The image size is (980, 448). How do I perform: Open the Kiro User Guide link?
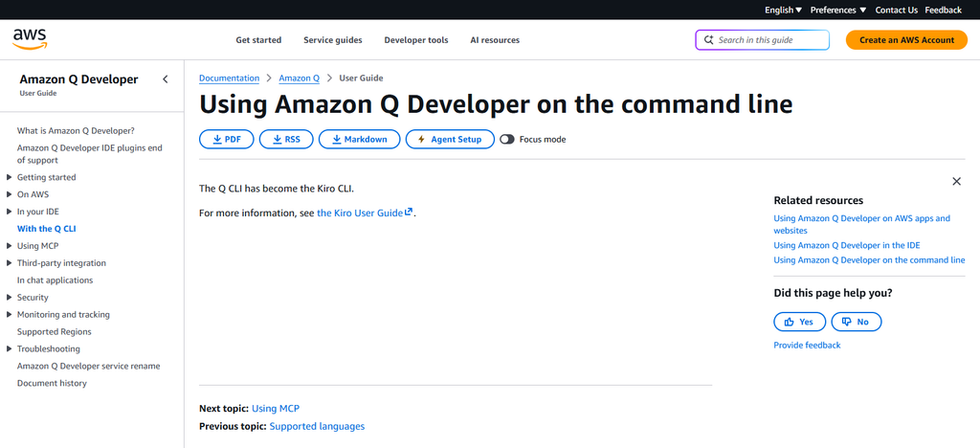pyautogui.click(x=365, y=213)
